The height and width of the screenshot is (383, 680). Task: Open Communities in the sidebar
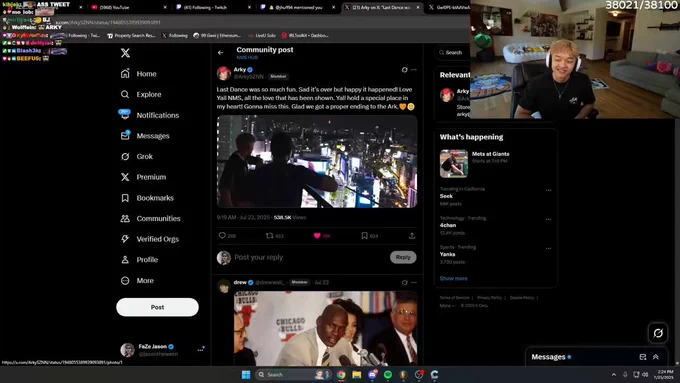[x=150, y=219]
